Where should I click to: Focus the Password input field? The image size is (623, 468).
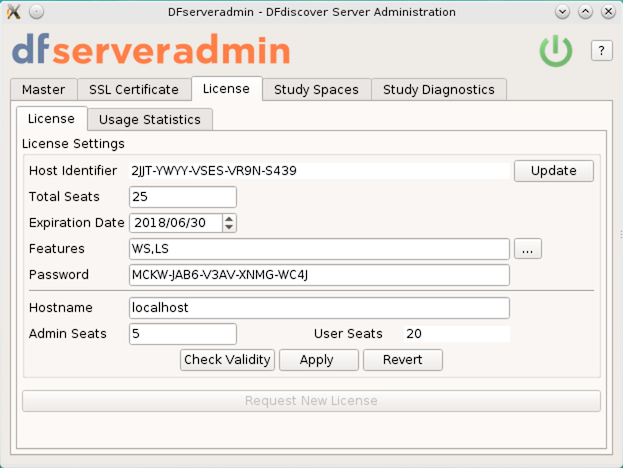pos(319,275)
